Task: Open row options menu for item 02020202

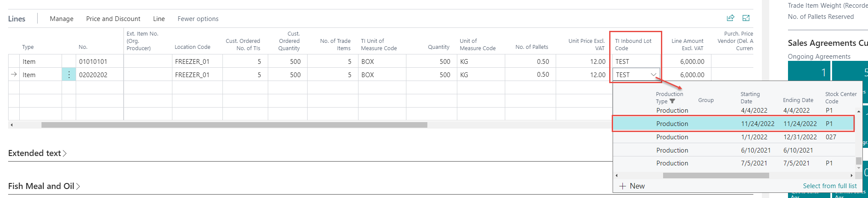Action: (69, 75)
